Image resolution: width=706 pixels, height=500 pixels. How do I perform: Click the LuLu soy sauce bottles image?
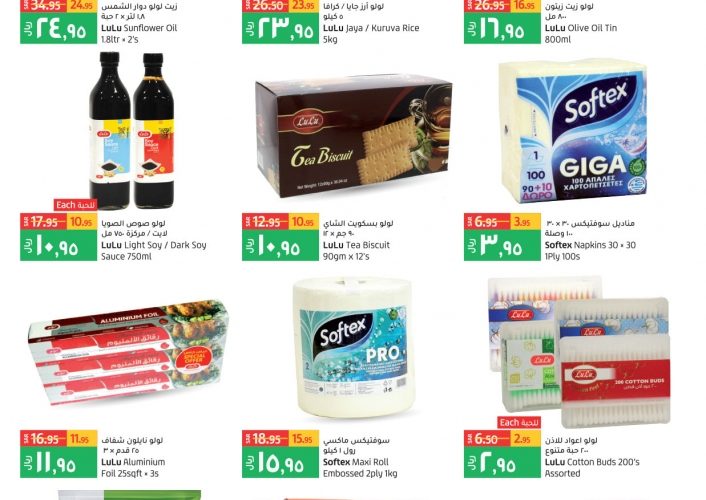pos(131,131)
